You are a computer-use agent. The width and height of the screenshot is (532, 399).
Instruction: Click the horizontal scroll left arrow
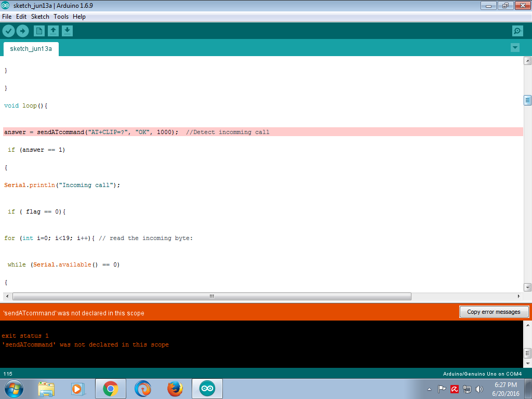pos(7,296)
